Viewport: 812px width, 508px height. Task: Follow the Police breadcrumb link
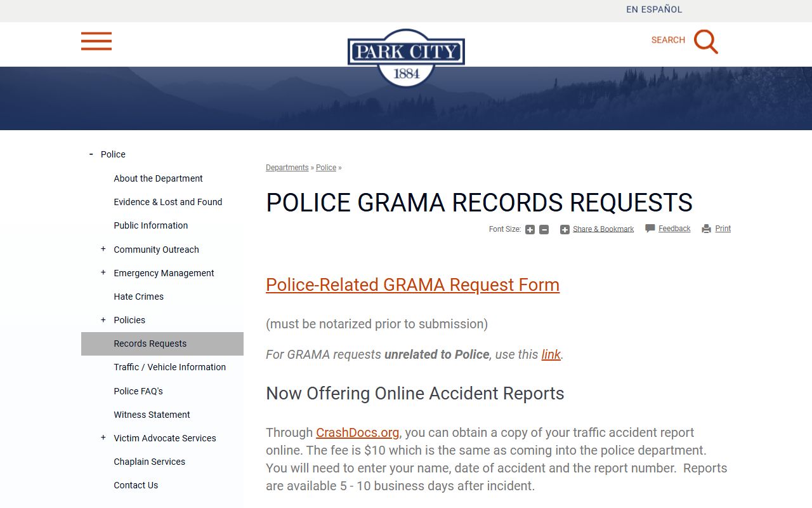326,168
